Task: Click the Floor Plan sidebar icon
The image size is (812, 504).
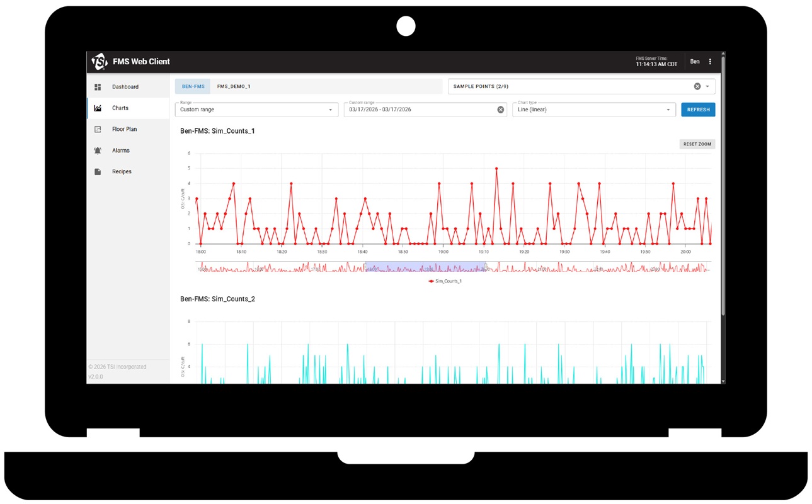Action: coord(98,129)
